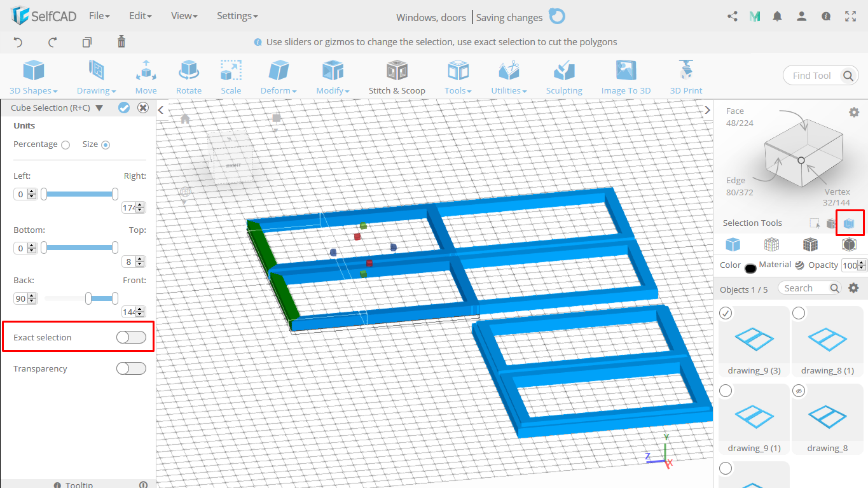
Task: Select the Rotate tool
Action: (x=189, y=78)
